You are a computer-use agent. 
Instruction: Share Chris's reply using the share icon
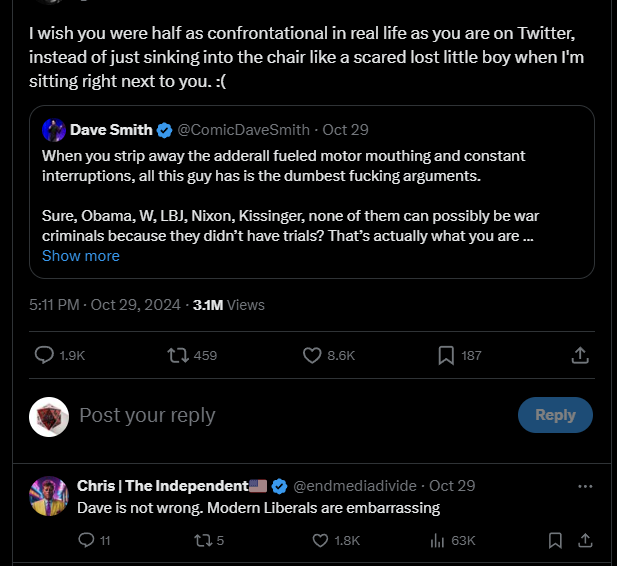585,540
